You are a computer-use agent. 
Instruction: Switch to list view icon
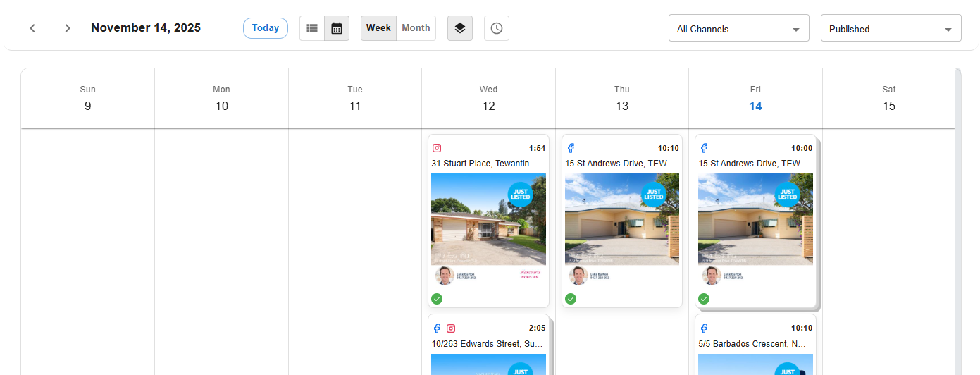(x=312, y=28)
